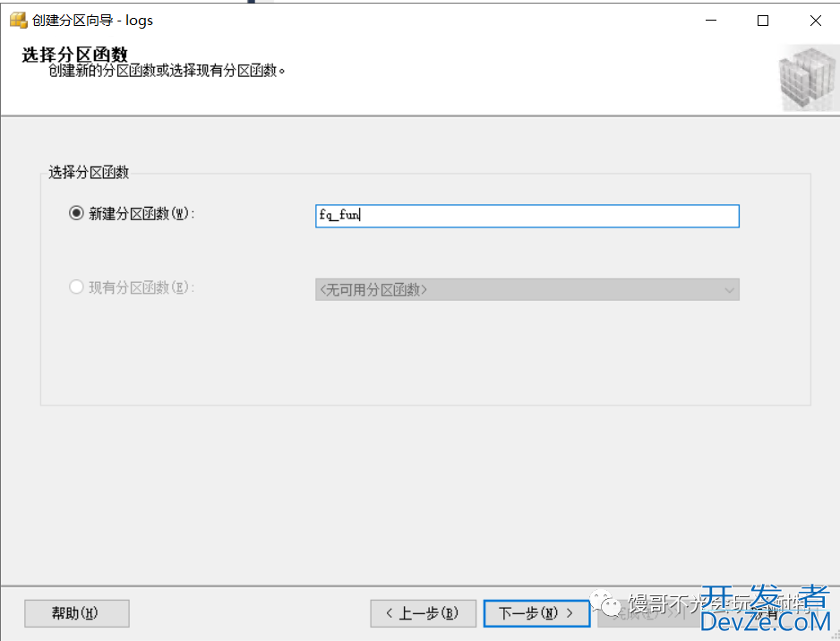
Task: Click the wizard icon in title bar
Action: click(18, 21)
